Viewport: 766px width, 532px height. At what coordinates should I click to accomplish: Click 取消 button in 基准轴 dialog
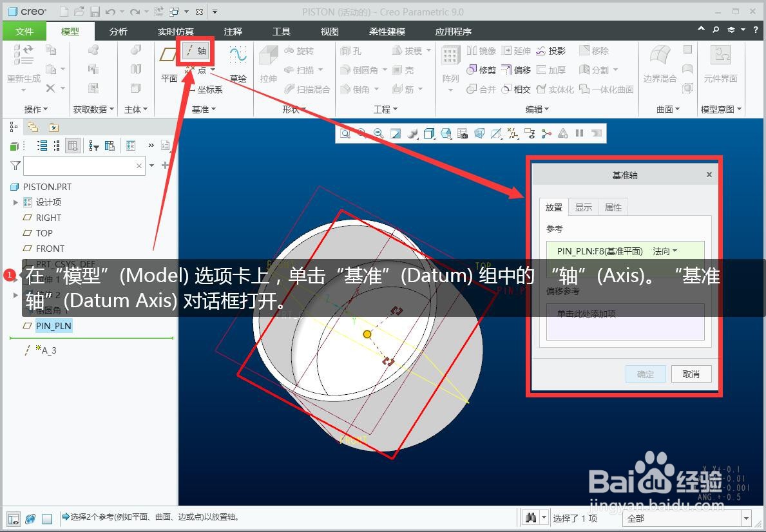691,374
